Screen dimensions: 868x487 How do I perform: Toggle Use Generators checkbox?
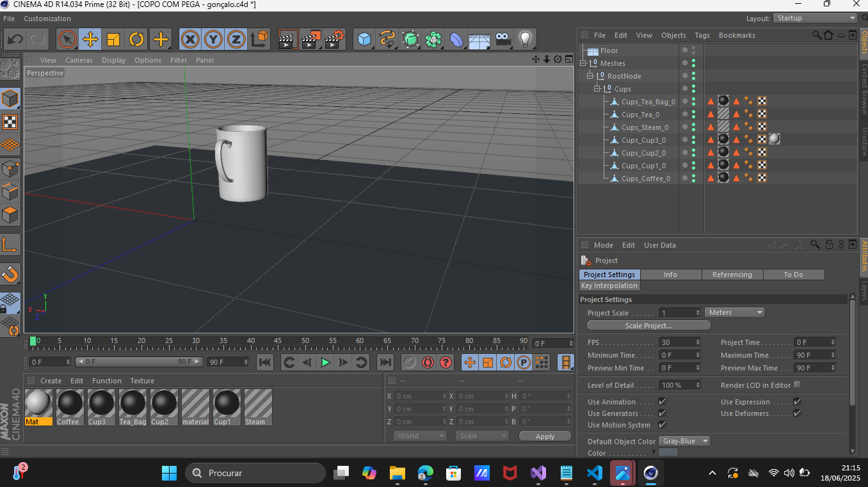pos(662,413)
